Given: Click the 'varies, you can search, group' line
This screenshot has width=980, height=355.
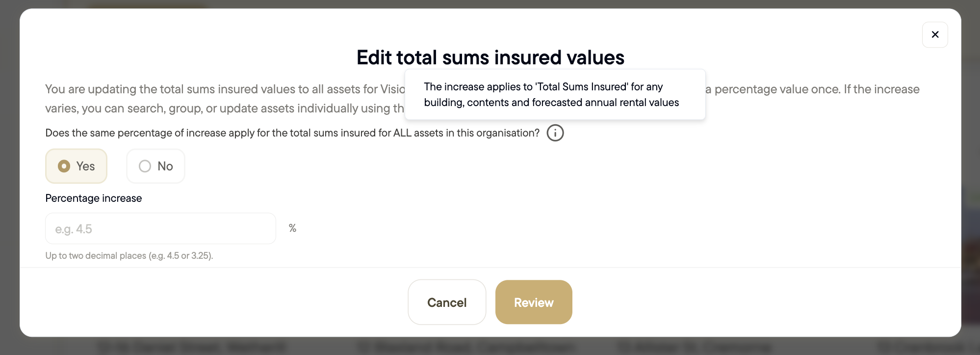Looking at the screenshot, I should 225,109.
